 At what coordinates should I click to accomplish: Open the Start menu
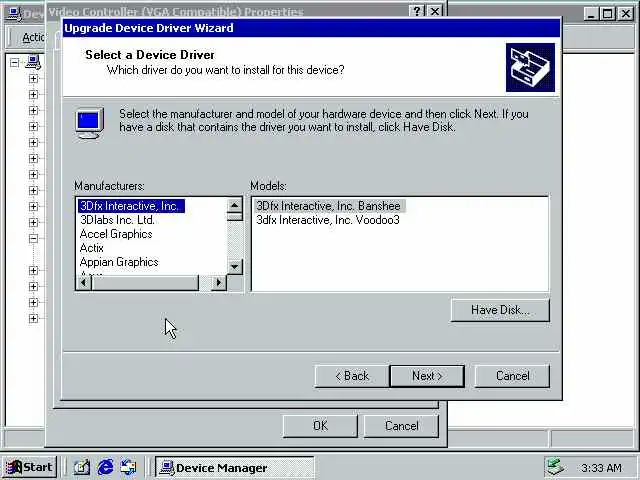coord(29,467)
